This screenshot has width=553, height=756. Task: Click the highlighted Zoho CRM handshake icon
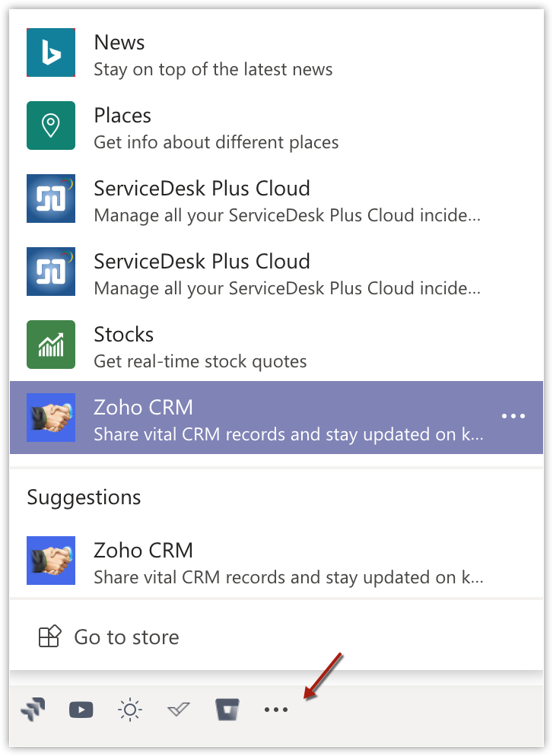51,418
